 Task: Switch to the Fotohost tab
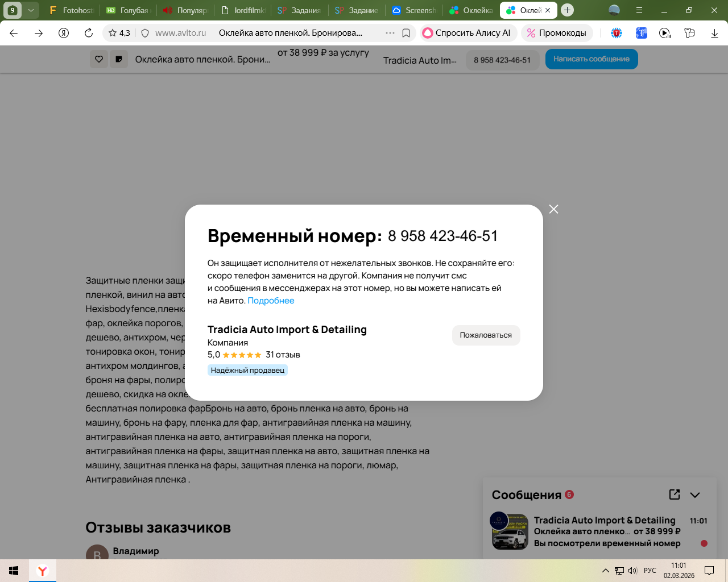tap(71, 10)
